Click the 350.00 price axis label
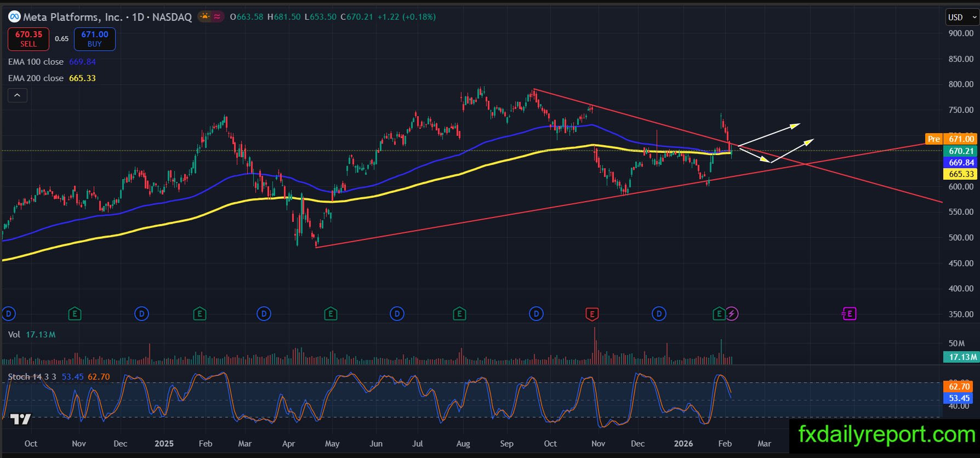 coord(961,314)
